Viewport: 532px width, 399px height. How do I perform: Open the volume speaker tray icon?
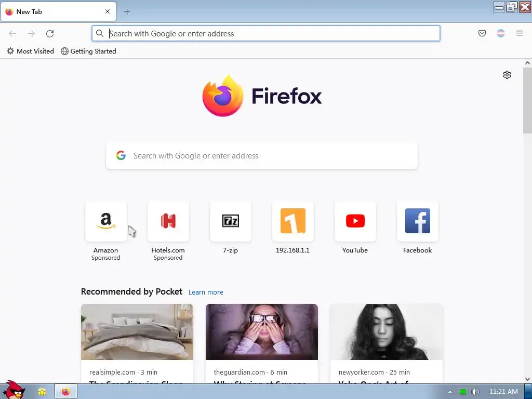[475, 392]
